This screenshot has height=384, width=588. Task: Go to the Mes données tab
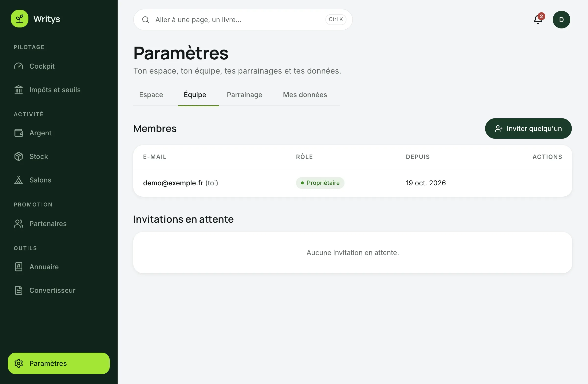[305, 95]
